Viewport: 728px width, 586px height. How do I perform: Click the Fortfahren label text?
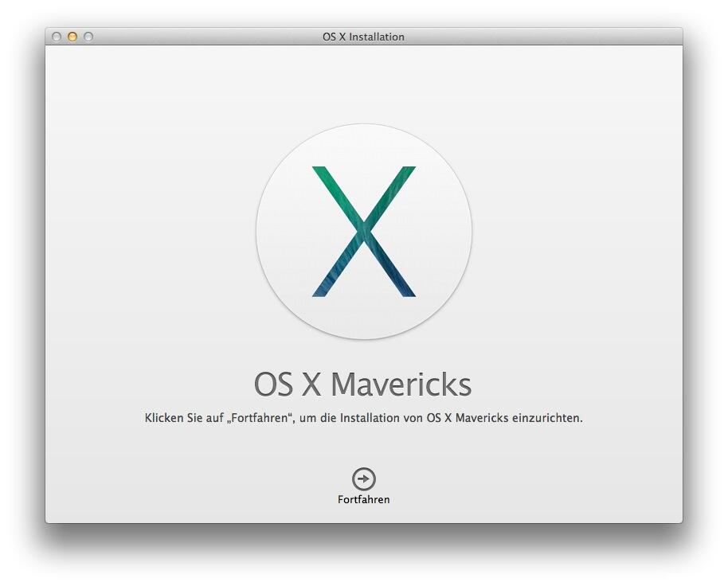pos(363,500)
